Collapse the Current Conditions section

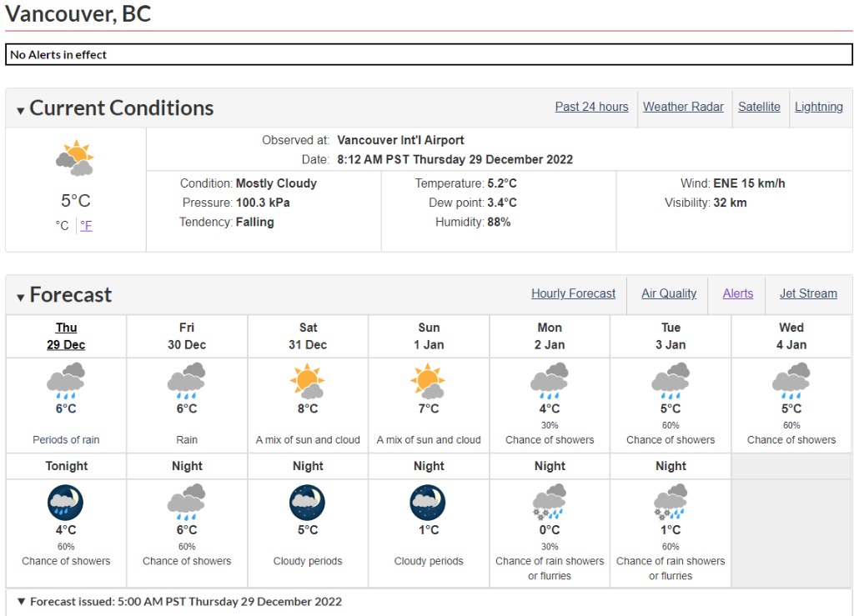tap(21, 110)
